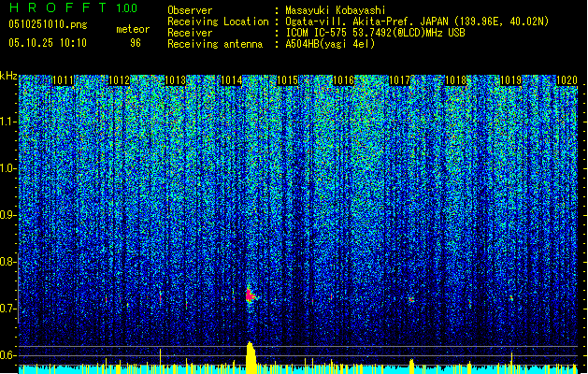Click the 0.6 kHz axis tick label
The image size is (588, 374).
click(7, 355)
